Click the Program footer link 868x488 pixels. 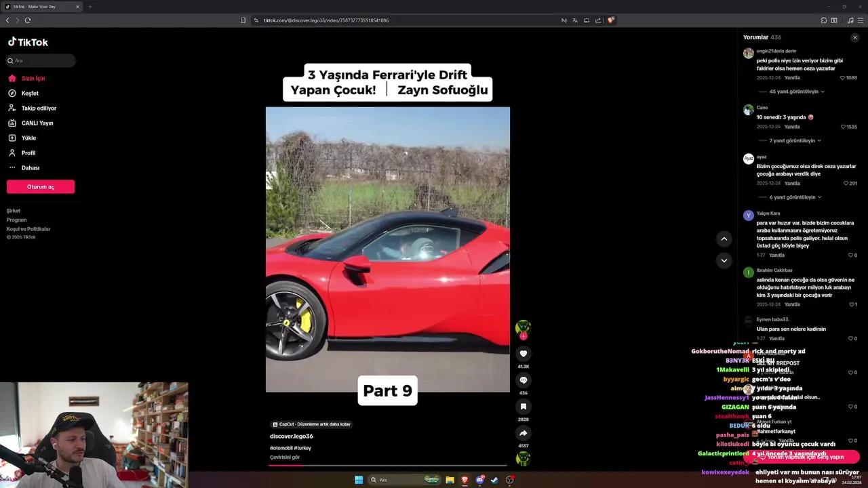pyautogui.click(x=16, y=220)
